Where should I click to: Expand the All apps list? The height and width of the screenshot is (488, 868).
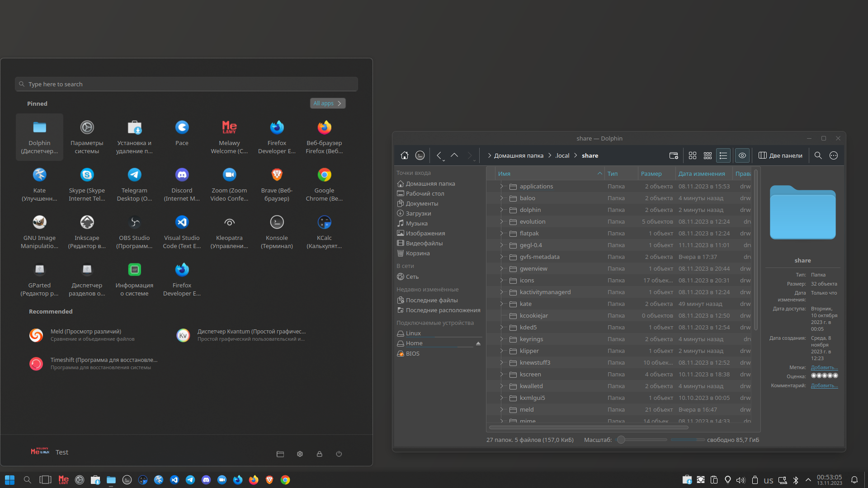coord(327,103)
